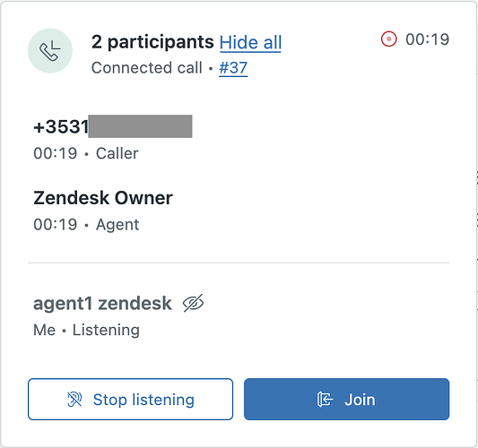Click the Stop listening button label
478x448 pixels.
click(143, 400)
